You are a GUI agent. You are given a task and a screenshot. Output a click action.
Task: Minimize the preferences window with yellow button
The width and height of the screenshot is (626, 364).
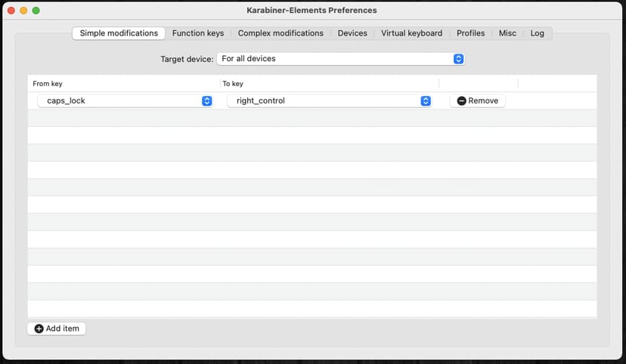coord(23,11)
